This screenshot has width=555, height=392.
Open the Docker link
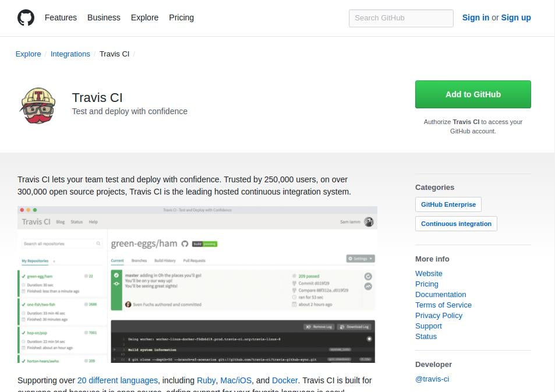[285, 380]
